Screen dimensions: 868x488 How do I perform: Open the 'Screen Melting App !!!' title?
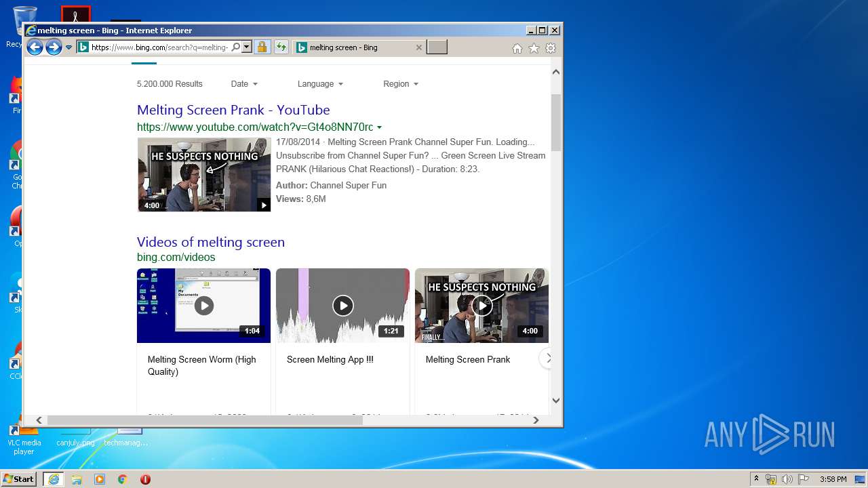tap(330, 360)
